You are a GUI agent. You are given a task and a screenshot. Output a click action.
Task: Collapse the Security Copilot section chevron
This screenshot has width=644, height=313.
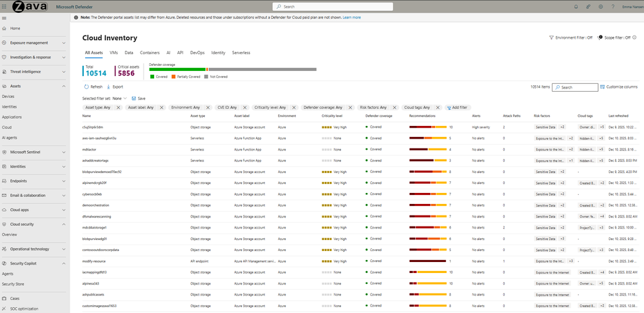[x=64, y=263]
